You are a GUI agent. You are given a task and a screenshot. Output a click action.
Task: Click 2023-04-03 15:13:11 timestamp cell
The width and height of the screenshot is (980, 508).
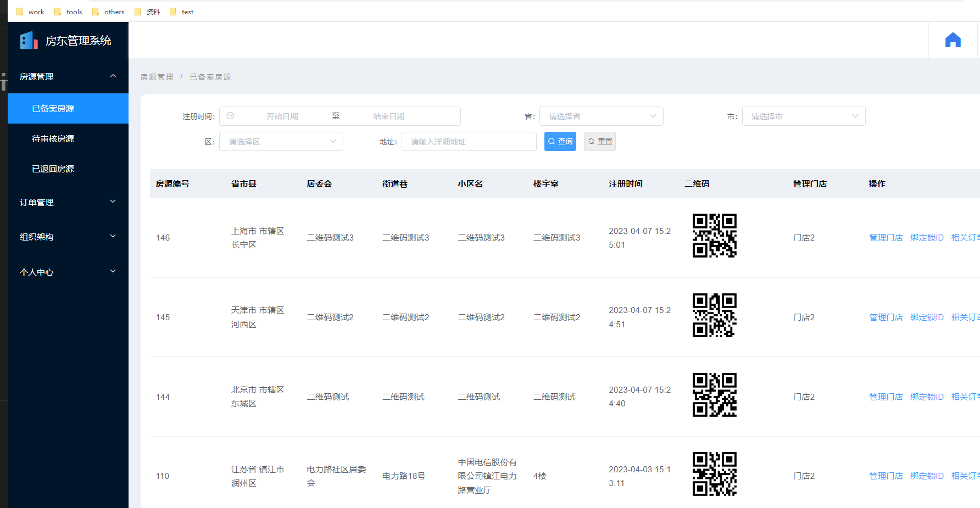[639, 476]
